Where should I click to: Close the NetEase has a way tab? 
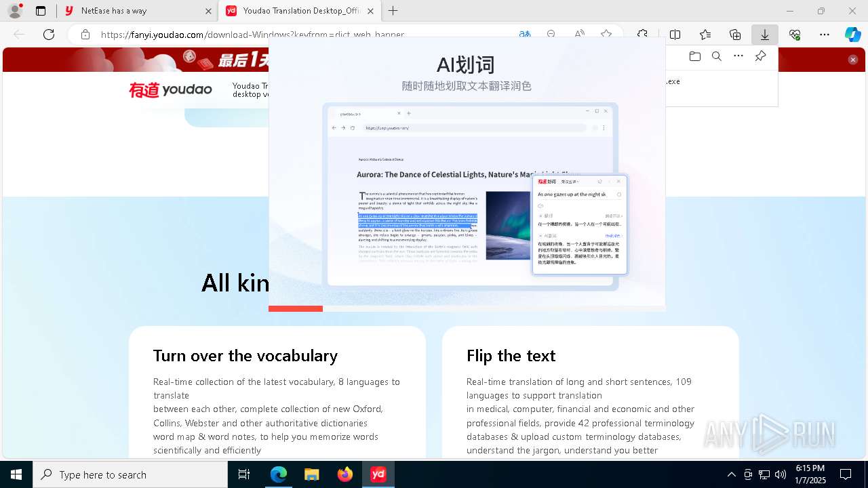208,11
